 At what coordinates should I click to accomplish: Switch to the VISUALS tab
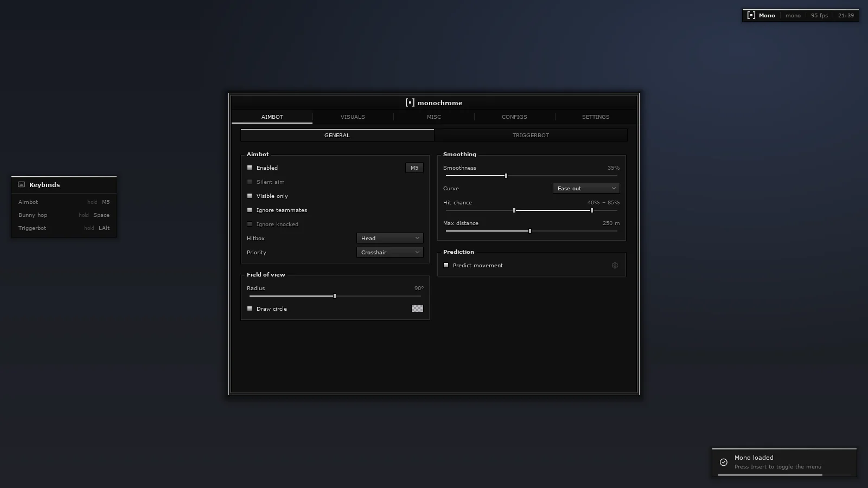[x=353, y=117]
